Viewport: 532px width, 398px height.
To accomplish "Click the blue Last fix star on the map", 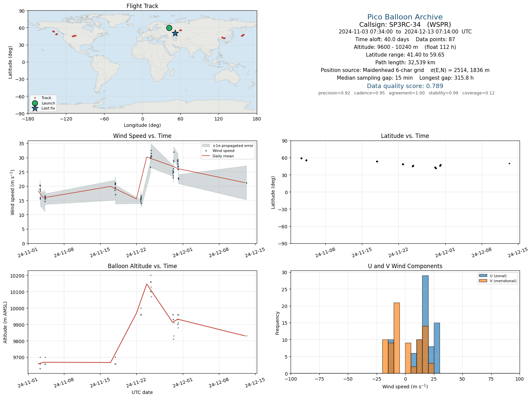I will click(x=175, y=33).
